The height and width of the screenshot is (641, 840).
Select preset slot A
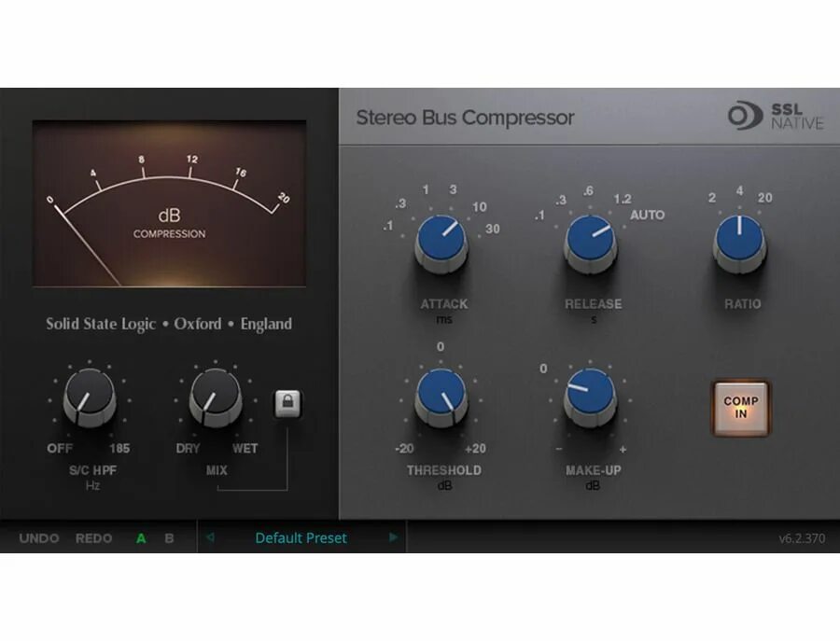click(141, 538)
